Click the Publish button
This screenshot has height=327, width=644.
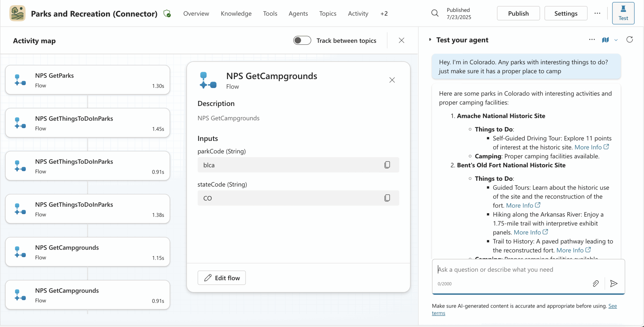[x=518, y=13]
